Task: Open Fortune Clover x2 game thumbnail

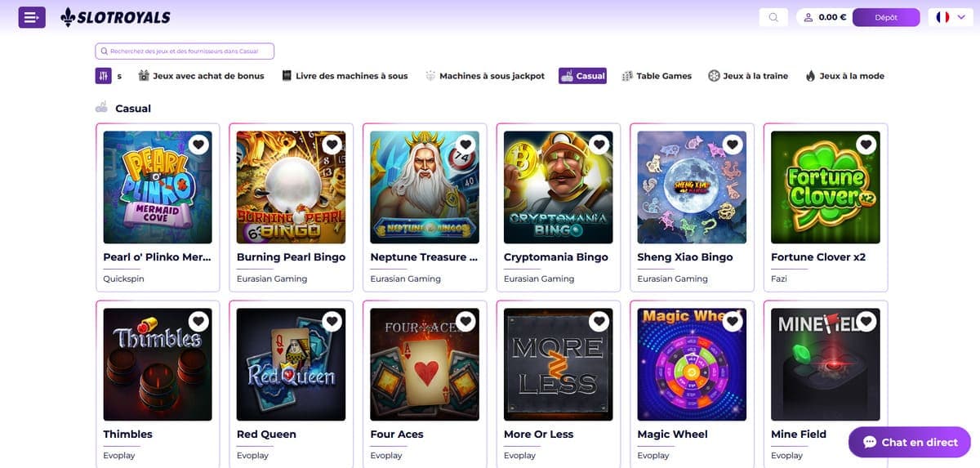Action: click(x=826, y=187)
